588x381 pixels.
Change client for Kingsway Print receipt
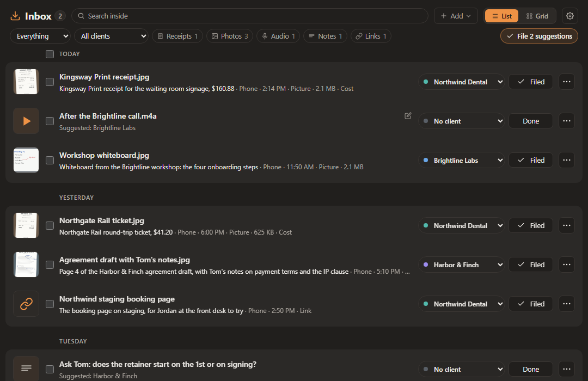pos(461,82)
